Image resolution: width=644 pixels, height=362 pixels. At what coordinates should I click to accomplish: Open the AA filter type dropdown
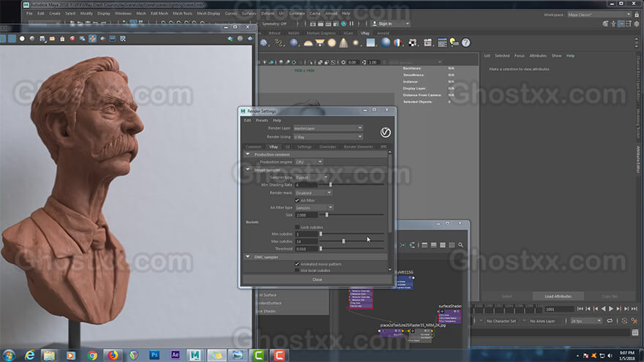[314, 208]
